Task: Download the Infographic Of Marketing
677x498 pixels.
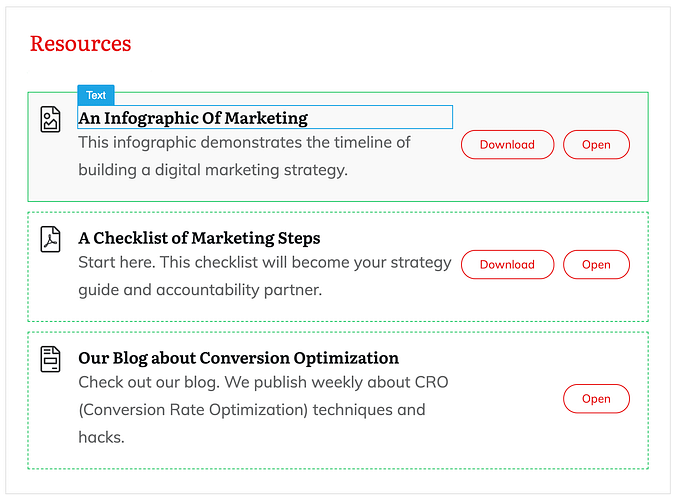Action: tap(507, 145)
